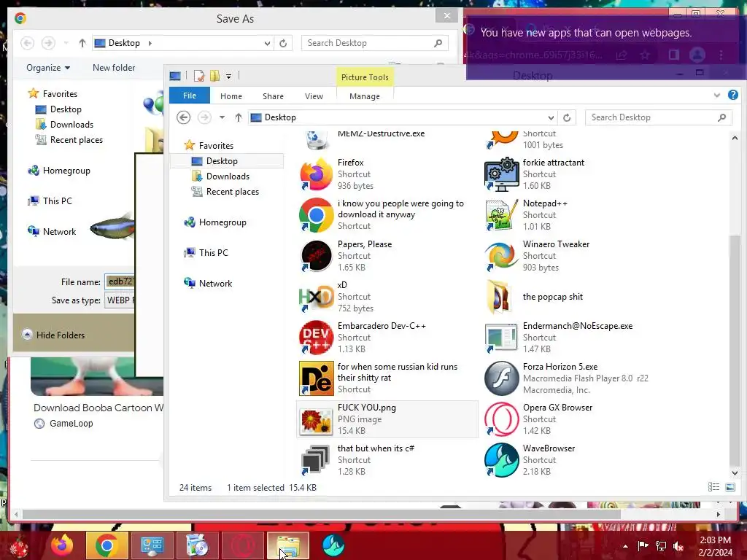Collapse folders with Hide Folders toggle
Image resolution: width=747 pixels, height=560 pixels.
53,335
